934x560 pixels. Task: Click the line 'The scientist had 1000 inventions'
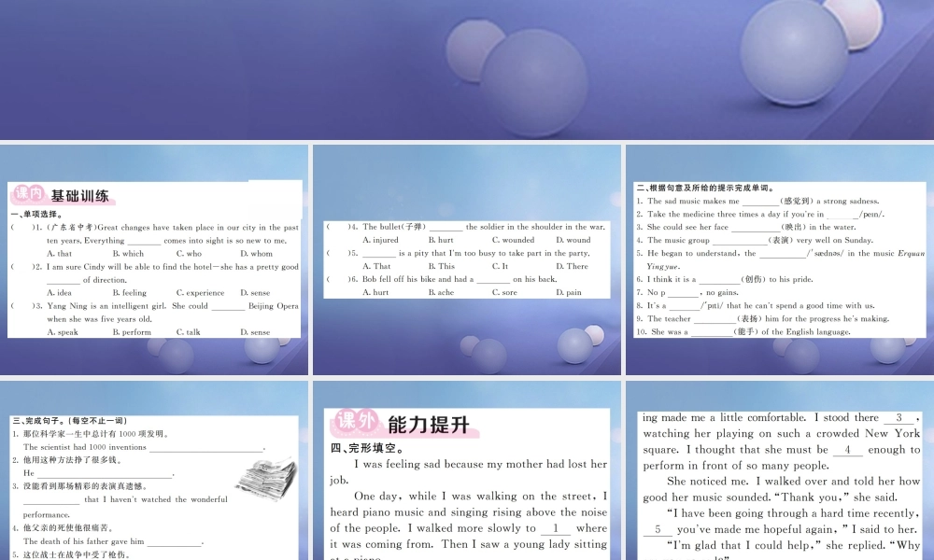[x=145, y=447]
